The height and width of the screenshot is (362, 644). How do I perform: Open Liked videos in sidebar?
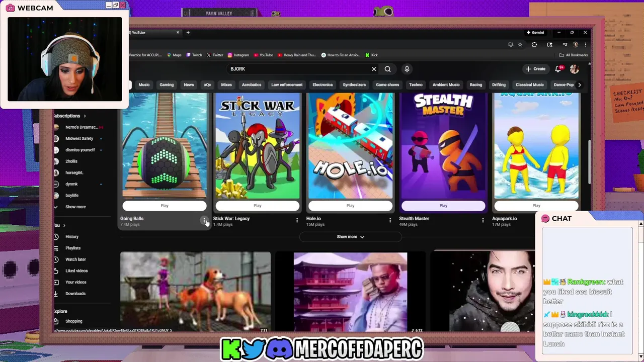[76, 271]
